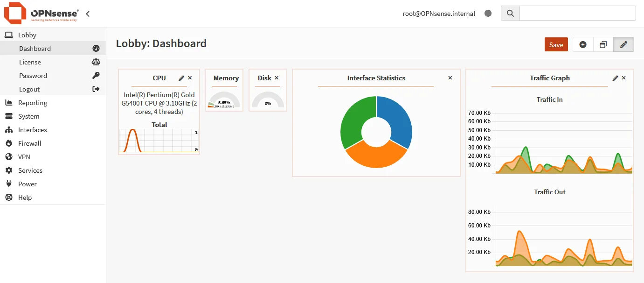Toggle the sidebar collapse chevron
This screenshot has height=283, width=644.
coord(87,14)
